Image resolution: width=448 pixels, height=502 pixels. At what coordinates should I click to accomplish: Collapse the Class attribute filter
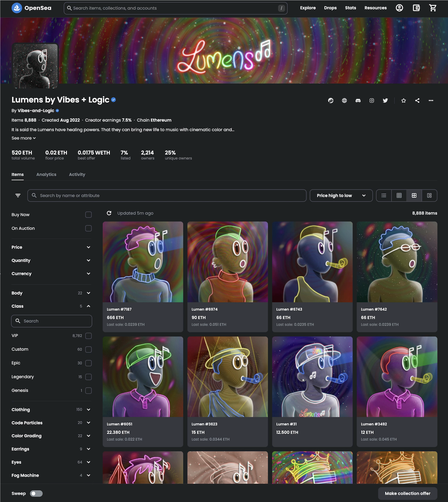tap(51, 306)
